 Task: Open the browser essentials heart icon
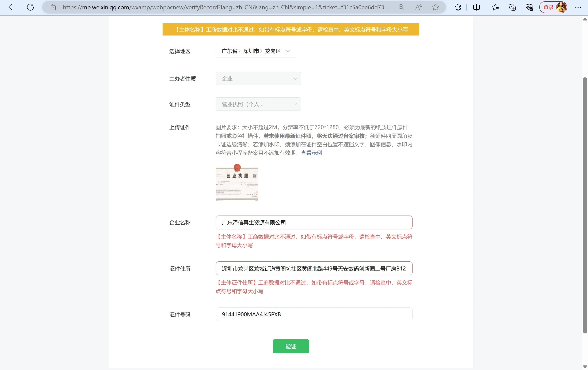coord(529,7)
